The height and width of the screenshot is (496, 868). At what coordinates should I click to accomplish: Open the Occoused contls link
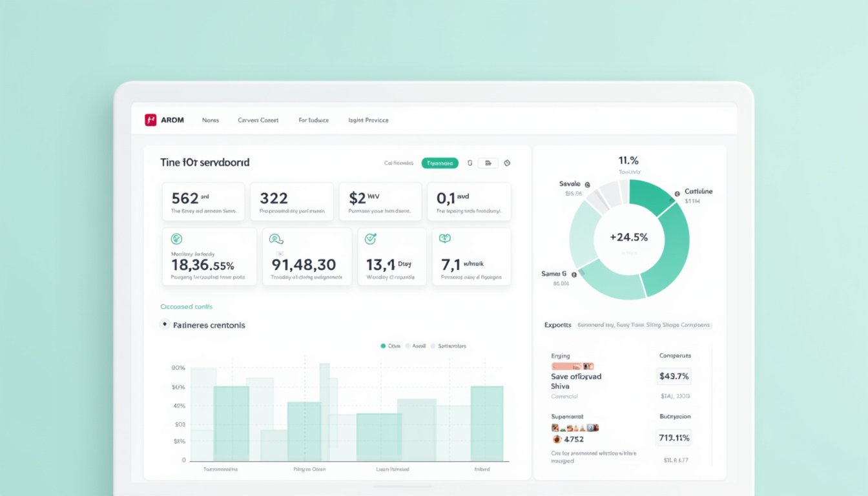pos(186,306)
